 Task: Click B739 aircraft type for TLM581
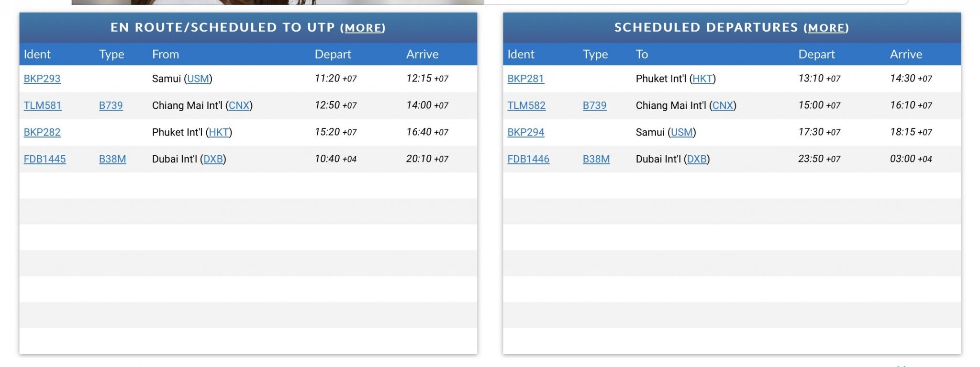click(111, 105)
